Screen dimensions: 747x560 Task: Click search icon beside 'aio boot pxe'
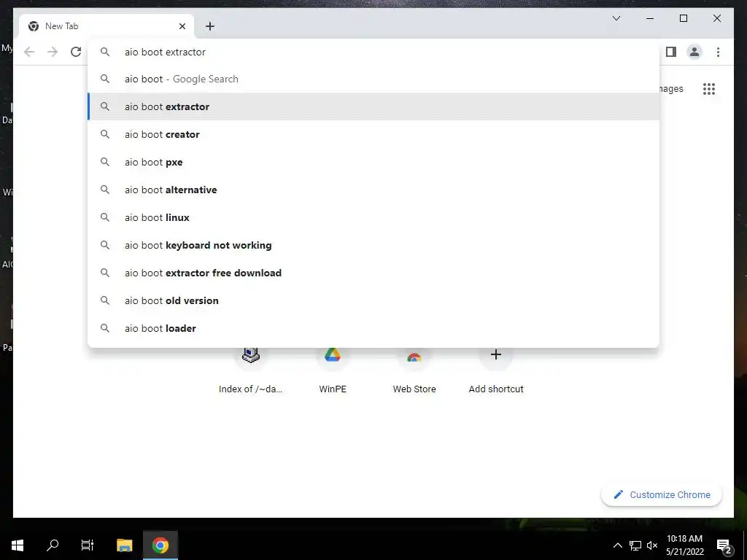point(105,162)
